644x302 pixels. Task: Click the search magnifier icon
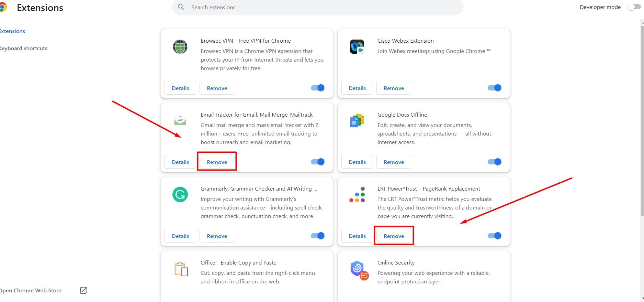point(181,7)
